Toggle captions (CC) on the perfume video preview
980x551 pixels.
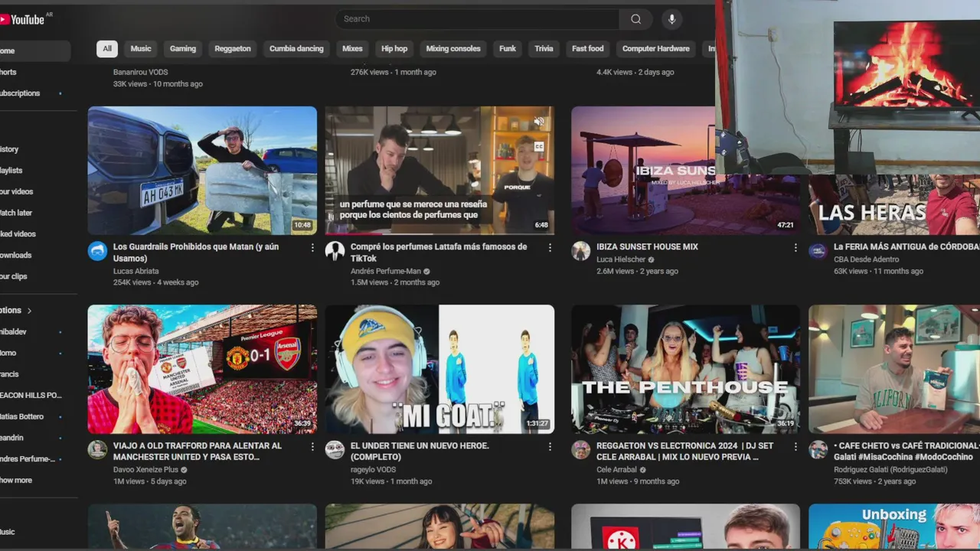tap(539, 146)
